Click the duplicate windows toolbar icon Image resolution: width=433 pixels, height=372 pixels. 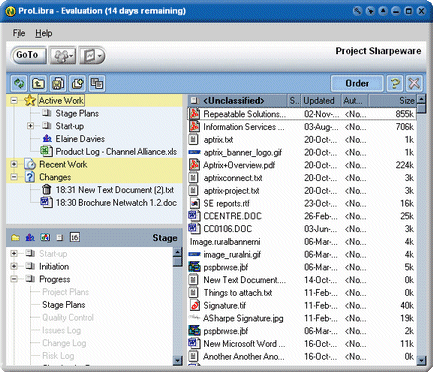click(97, 83)
